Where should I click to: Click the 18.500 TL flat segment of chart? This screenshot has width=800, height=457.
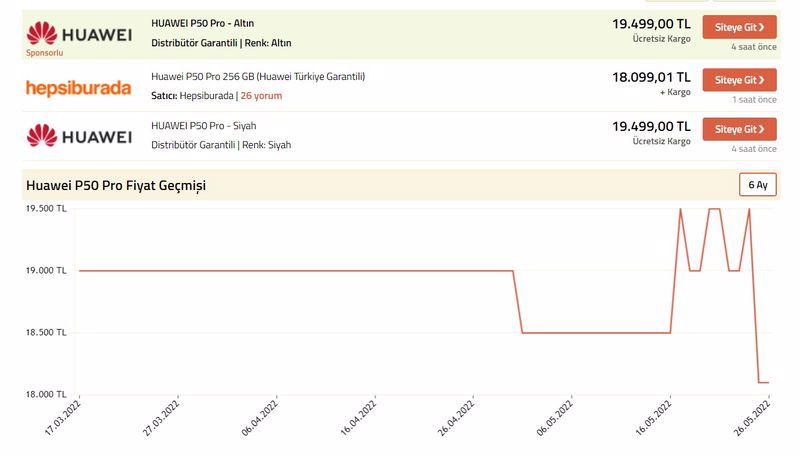596,333
